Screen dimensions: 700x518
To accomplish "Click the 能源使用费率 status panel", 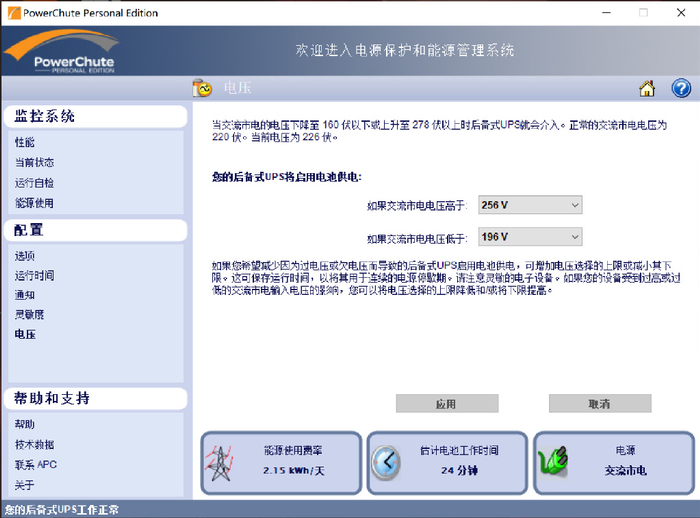I will pyautogui.click(x=281, y=463).
